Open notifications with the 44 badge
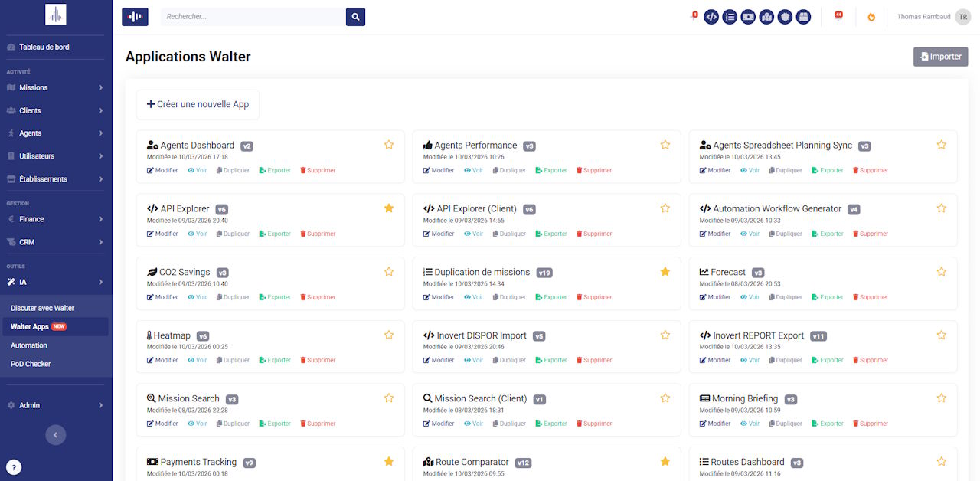980x481 pixels. [838, 17]
